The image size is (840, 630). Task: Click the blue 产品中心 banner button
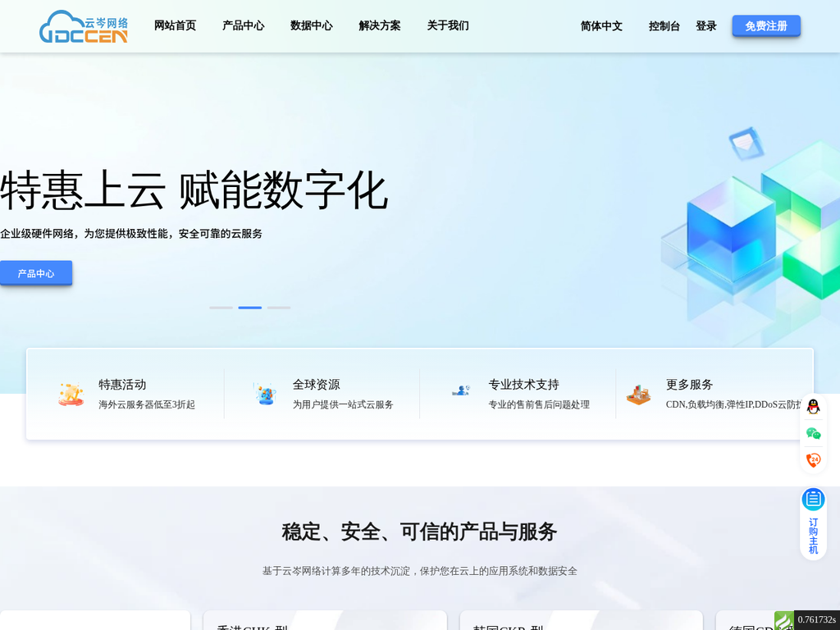[x=36, y=273]
